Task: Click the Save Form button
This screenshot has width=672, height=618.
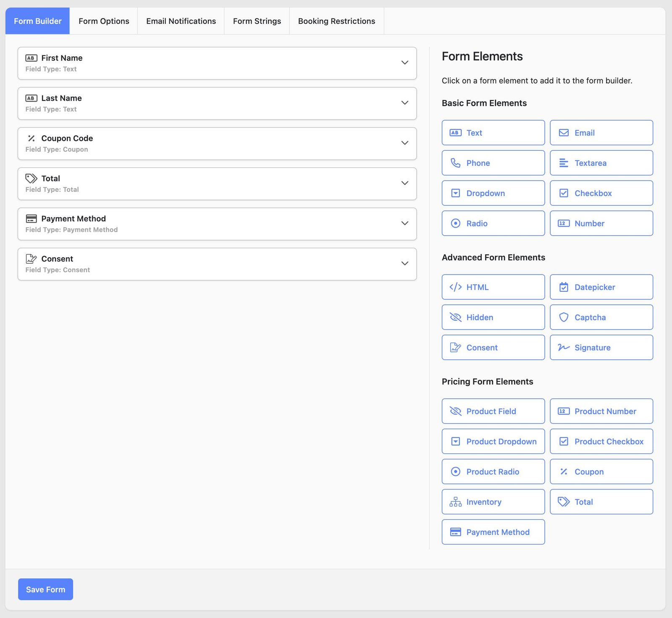Action: click(45, 589)
